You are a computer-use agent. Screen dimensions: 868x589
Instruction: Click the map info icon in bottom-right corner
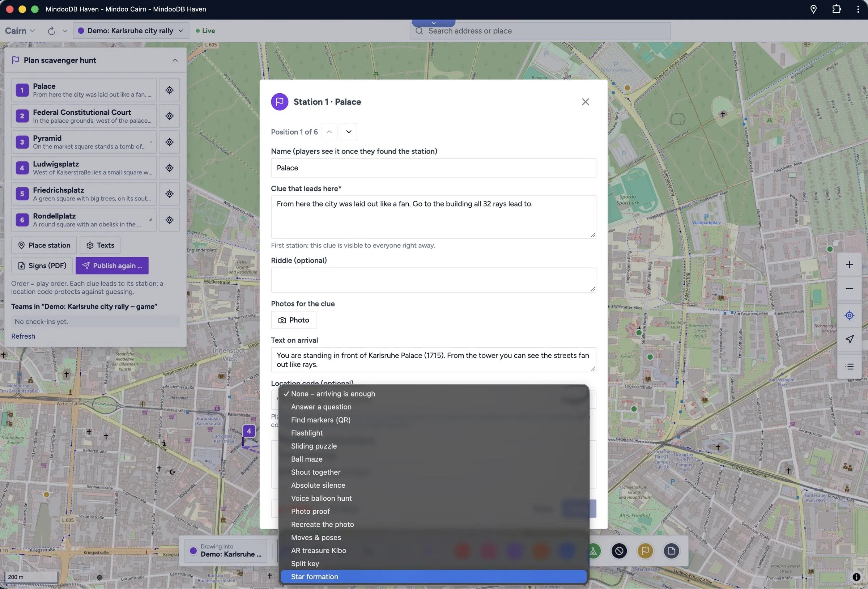pos(856,577)
